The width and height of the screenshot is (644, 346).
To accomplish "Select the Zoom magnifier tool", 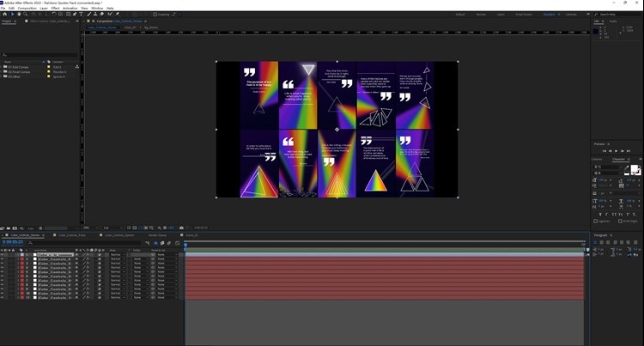I will 26,14.
